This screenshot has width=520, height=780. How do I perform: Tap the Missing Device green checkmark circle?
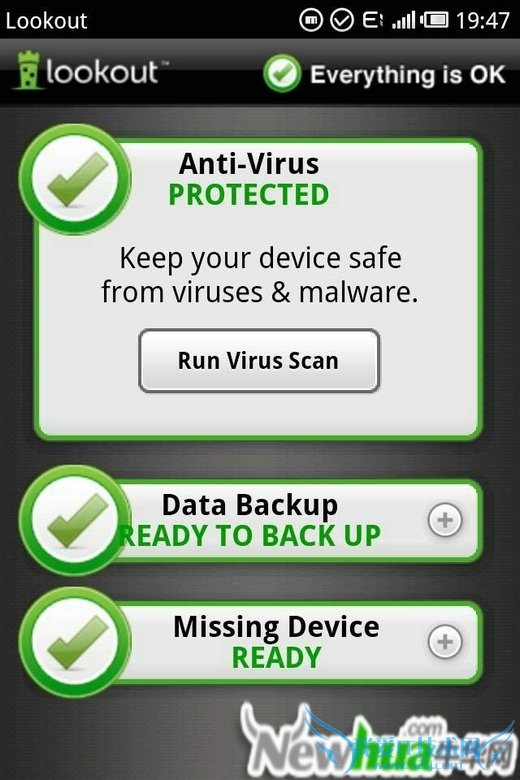pyautogui.click(x=75, y=642)
